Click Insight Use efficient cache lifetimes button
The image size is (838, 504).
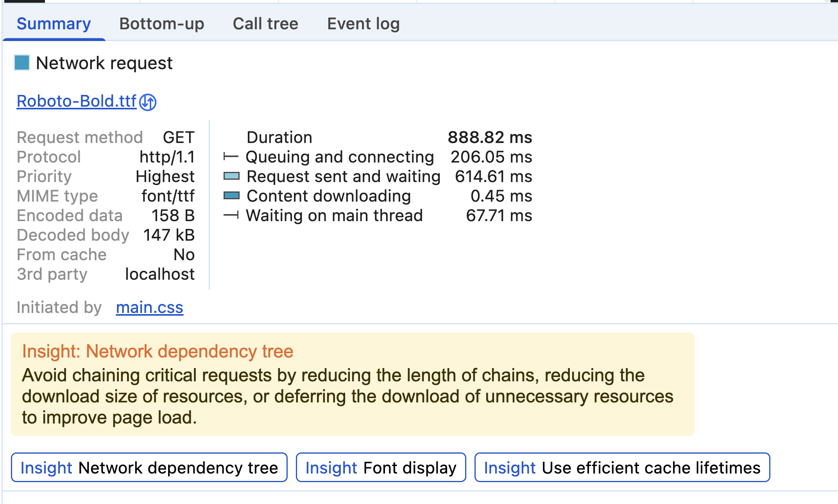(622, 468)
